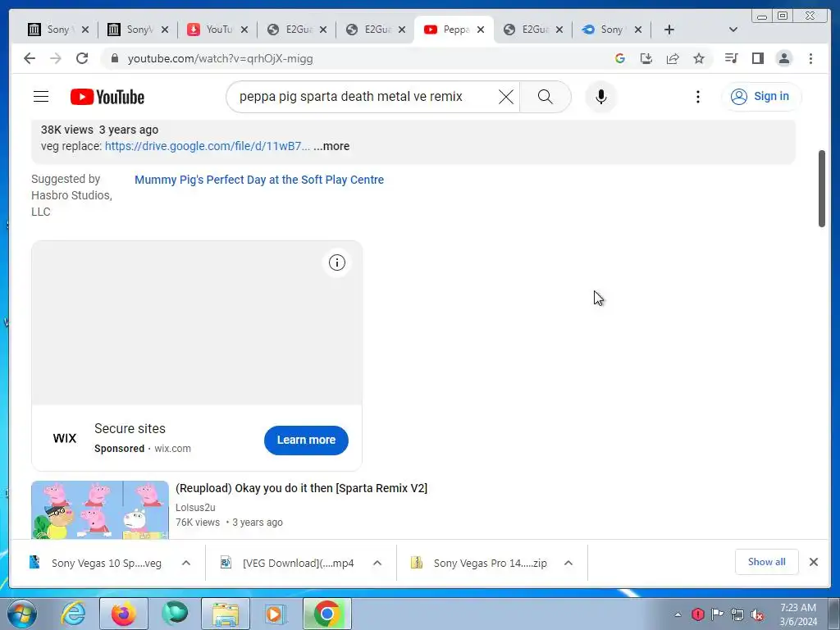Launch Firefox from the taskbar
Image resolution: width=840 pixels, height=630 pixels.
pos(124,614)
